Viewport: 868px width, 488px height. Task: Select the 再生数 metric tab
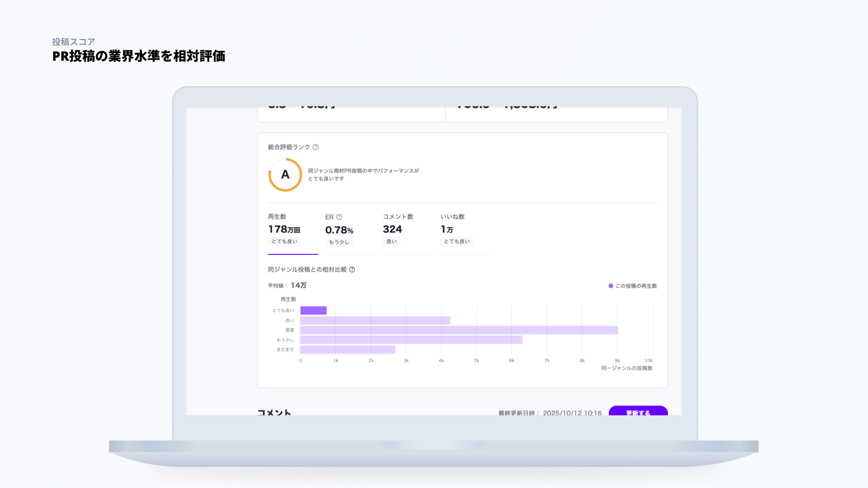click(x=293, y=233)
